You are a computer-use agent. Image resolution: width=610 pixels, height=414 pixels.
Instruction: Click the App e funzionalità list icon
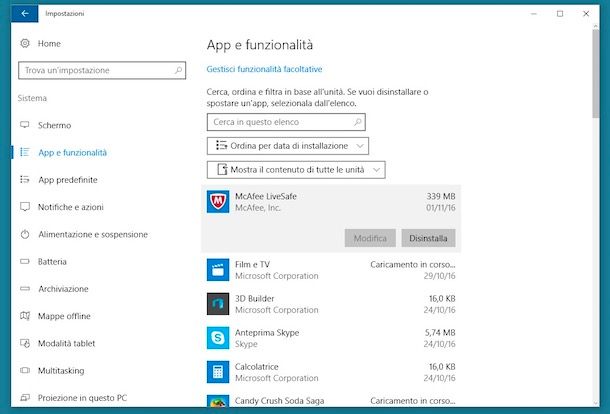tap(25, 152)
